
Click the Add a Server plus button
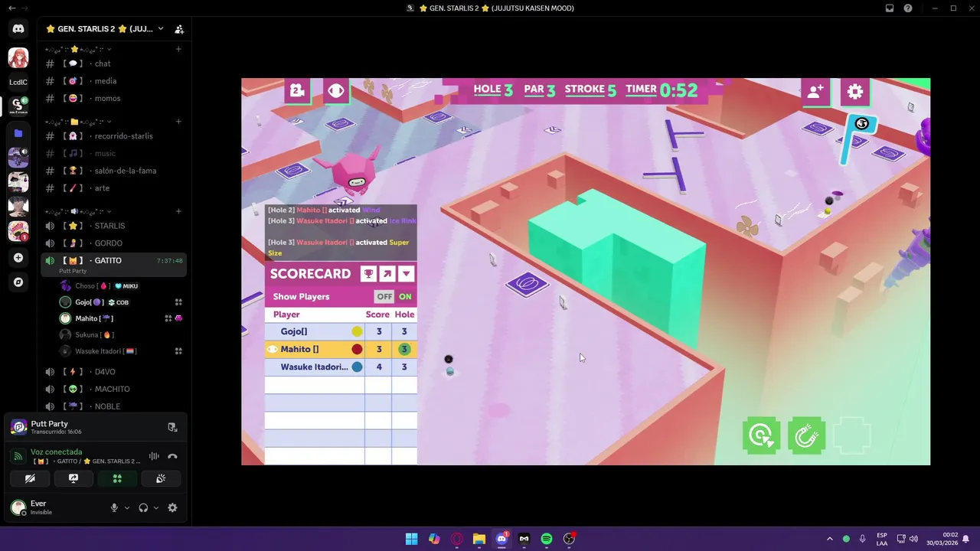tap(18, 258)
